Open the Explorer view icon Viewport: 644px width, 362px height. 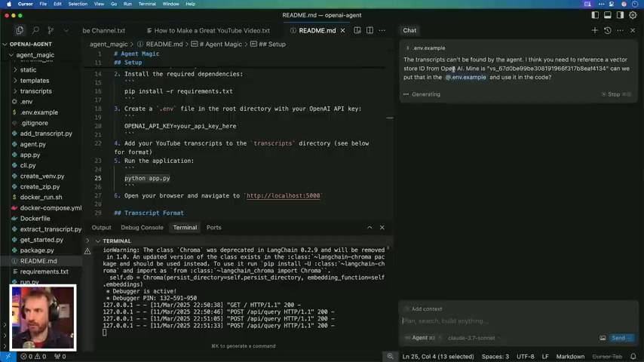pos(20,30)
